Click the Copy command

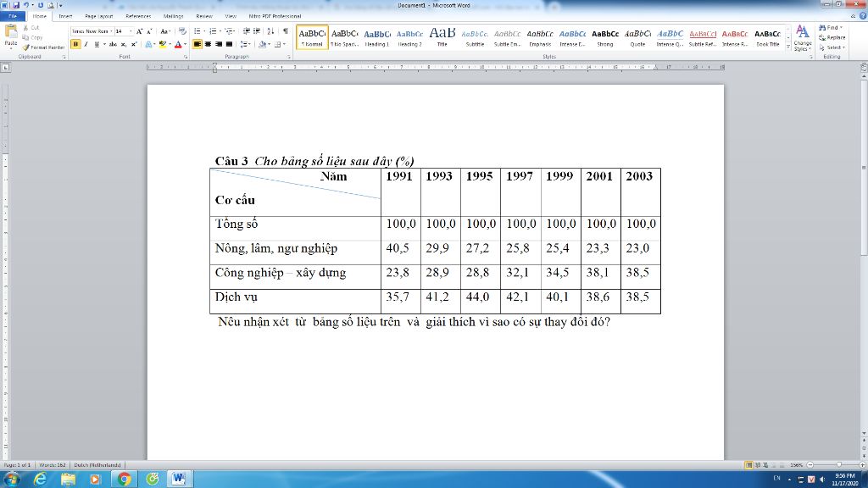point(32,37)
